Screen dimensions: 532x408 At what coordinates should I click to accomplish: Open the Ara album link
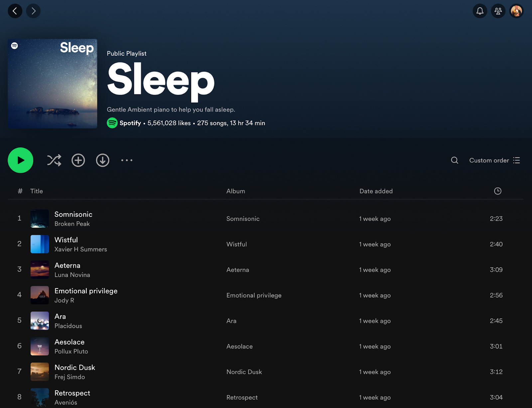coord(231,321)
